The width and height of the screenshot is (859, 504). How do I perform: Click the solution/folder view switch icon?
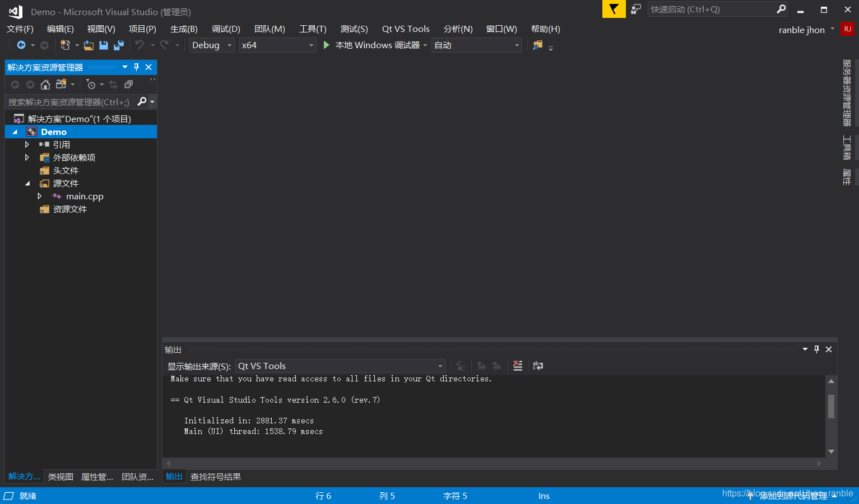pyautogui.click(x=62, y=85)
